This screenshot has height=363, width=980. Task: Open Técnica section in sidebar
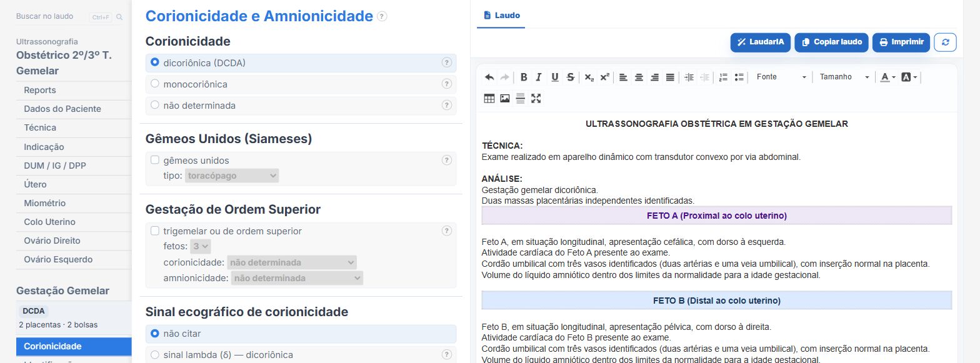74,127
